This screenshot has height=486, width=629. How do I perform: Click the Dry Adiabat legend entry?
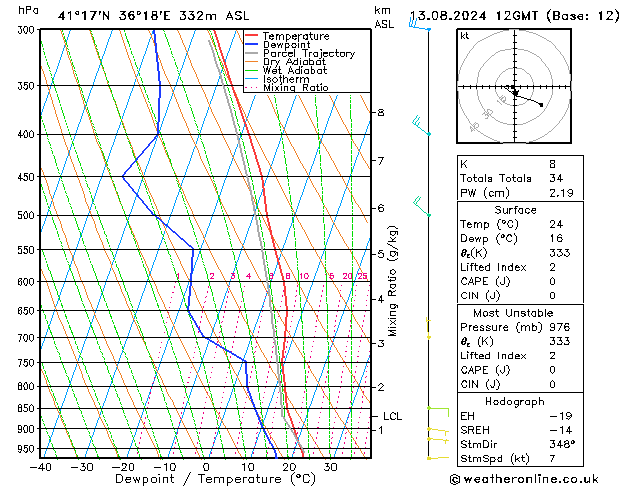285,62
